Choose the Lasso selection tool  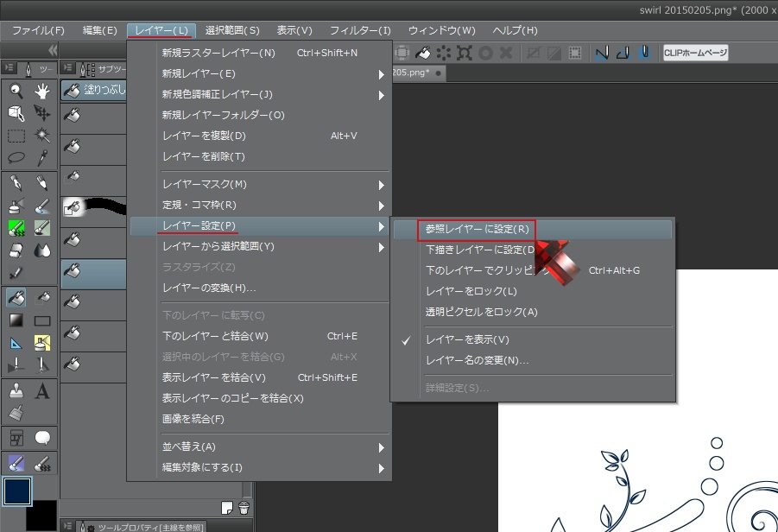[x=16, y=158]
